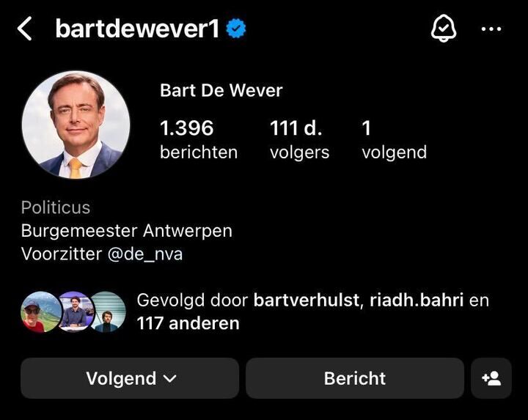Expand the Volgend following dropdown

[130, 378]
